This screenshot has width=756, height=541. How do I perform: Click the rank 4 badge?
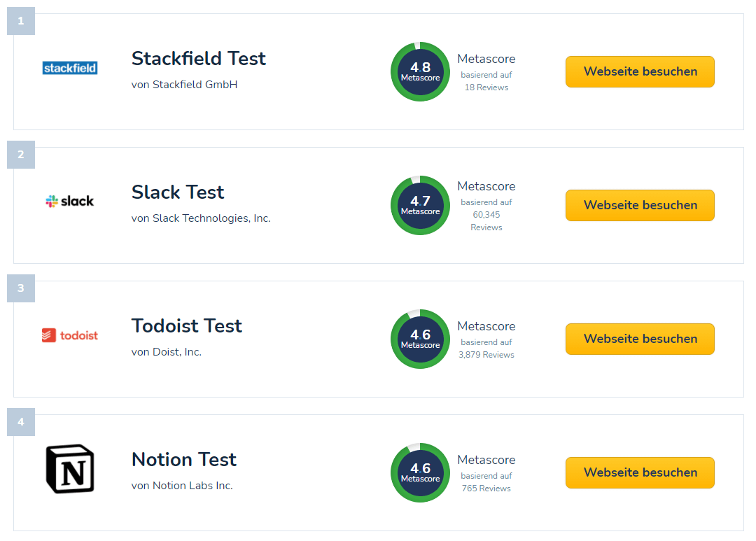click(x=21, y=422)
